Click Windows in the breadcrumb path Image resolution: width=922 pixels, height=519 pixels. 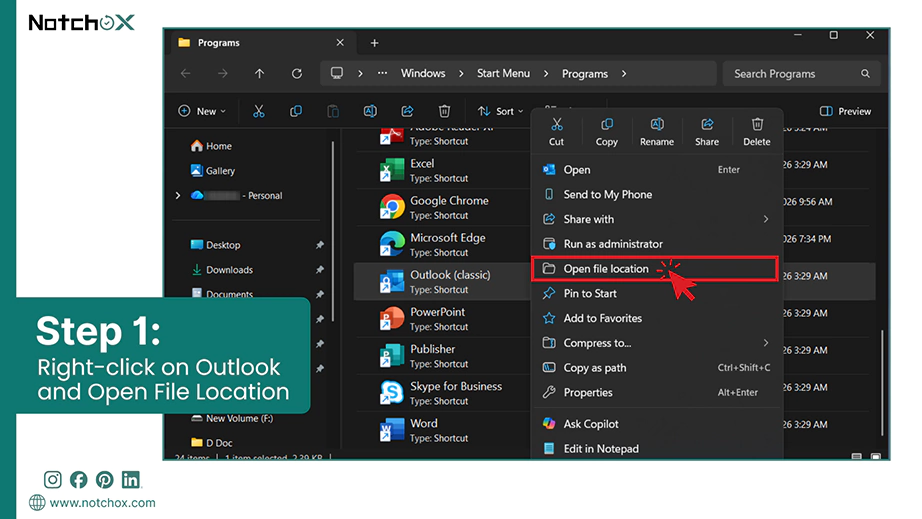click(423, 73)
